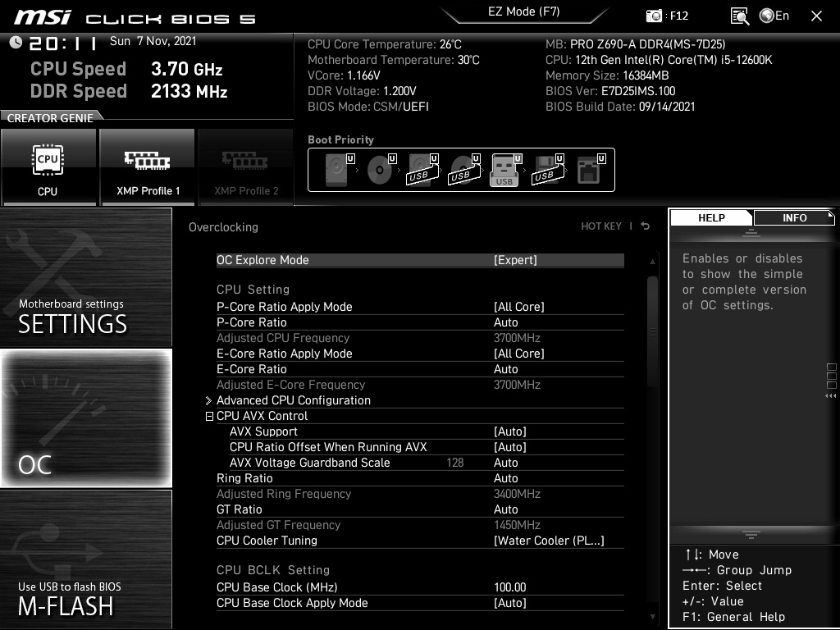Edit the Ring Ratio value
This screenshot has width=840, height=630.
point(420,478)
